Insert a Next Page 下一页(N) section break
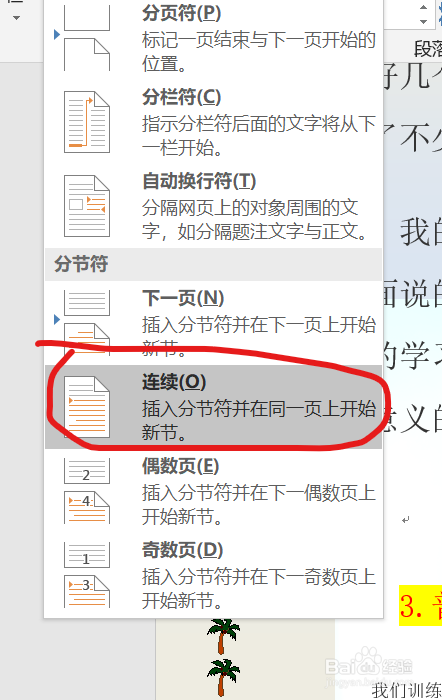Screen dimensions: 442x700 pyautogui.click(x=213, y=323)
